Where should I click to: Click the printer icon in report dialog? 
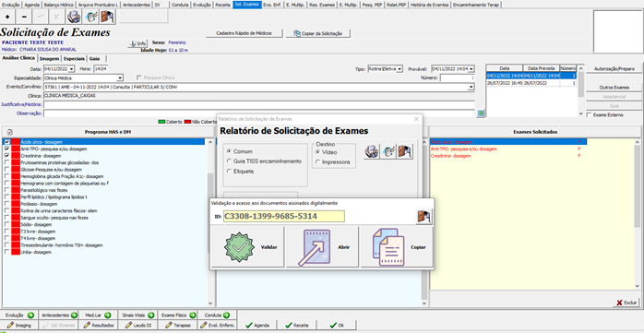point(372,151)
